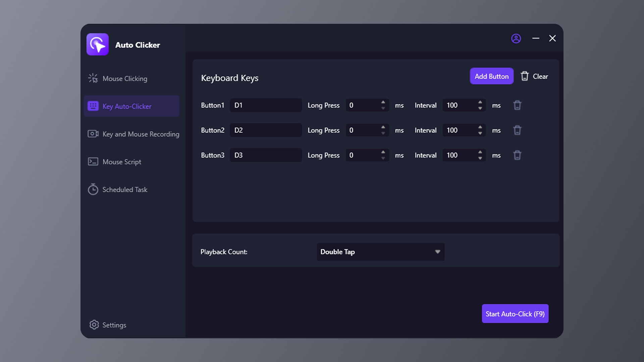
Task: Clear all keyboard key entries
Action: coord(534,76)
